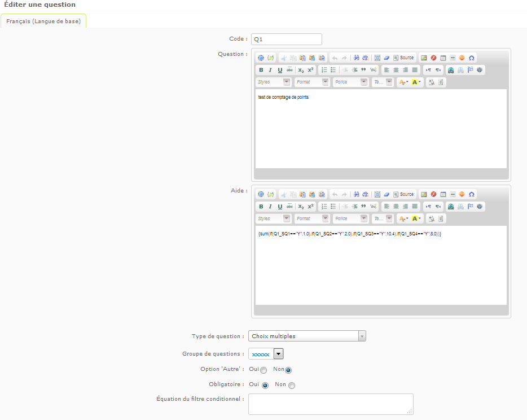Viewport: 527px width, 420px height.
Task: Toggle Source view in the Question editor
Action: (x=403, y=58)
